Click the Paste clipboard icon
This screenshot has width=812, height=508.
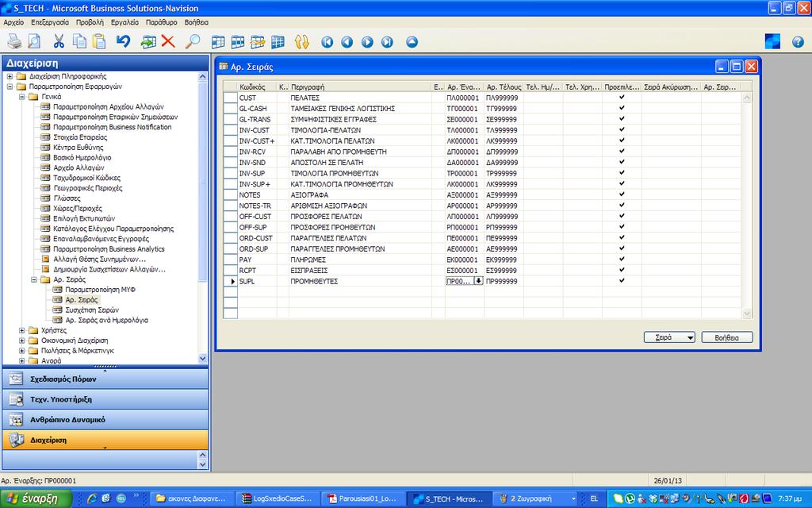point(99,41)
